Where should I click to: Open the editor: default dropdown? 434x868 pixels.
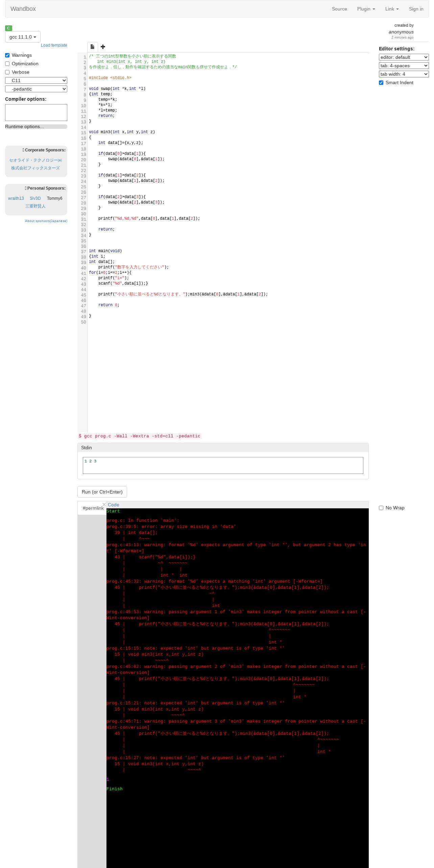coord(404,57)
